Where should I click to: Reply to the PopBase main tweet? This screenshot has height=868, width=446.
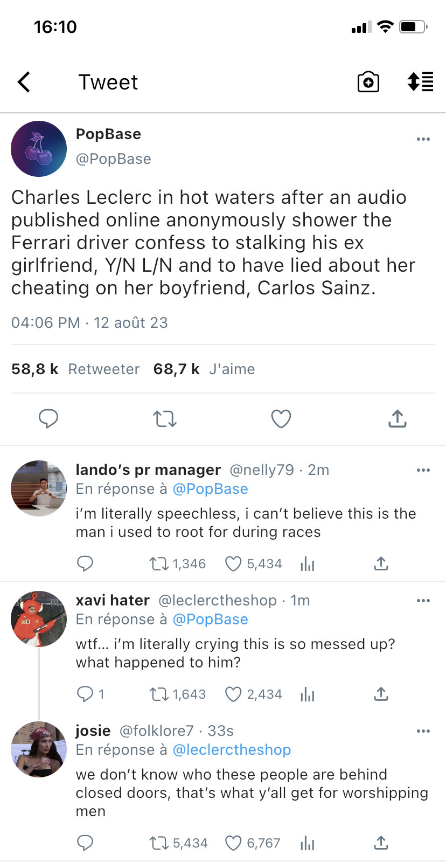48,418
